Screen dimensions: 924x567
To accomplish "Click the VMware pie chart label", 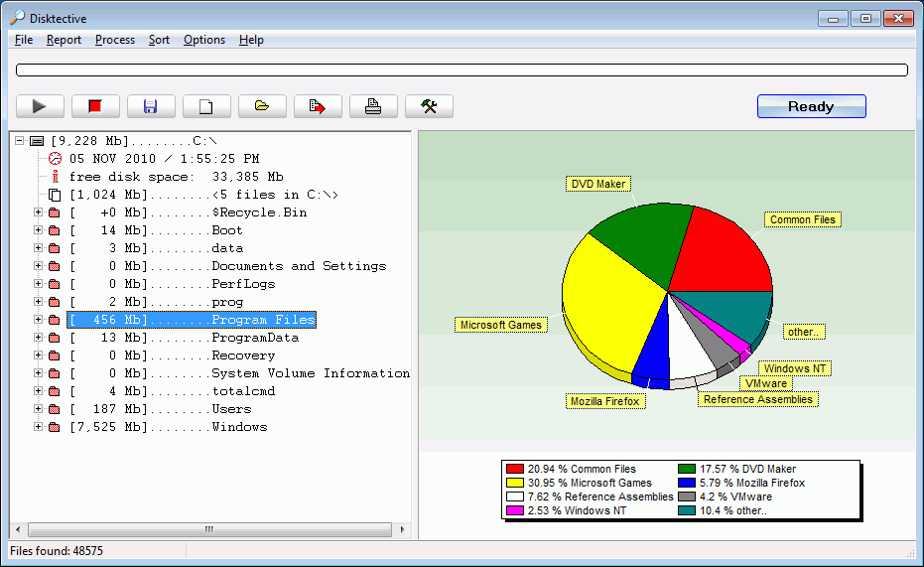I will click(x=766, y=383).
